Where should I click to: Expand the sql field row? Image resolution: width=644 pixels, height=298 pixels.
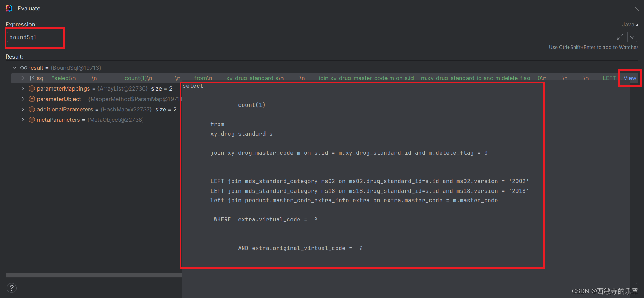point(23,78)
